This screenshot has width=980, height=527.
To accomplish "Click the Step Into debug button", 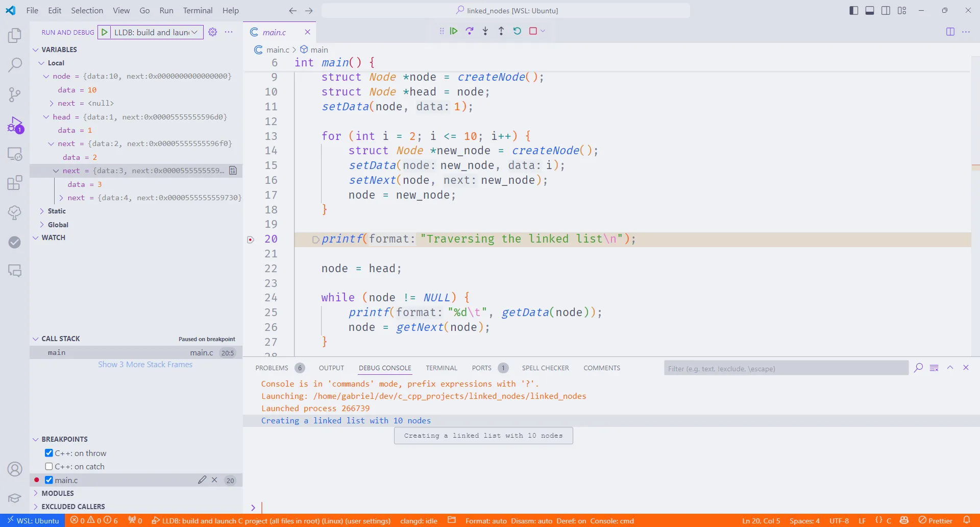I will pos(485,31).
